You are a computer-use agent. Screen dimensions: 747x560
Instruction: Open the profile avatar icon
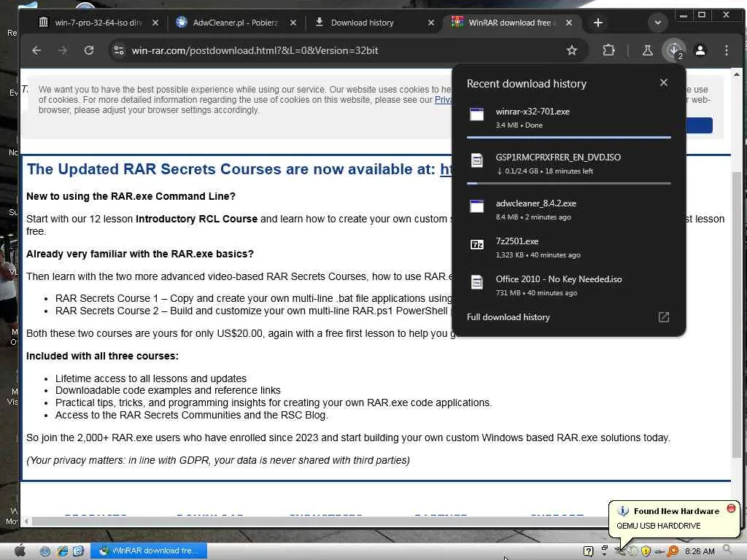click(x=700, y=50)
